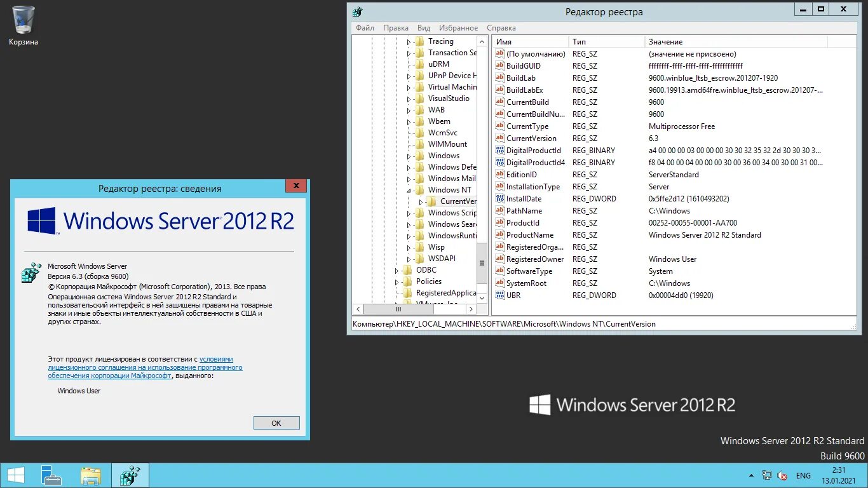Click the Имя column header
The height and width of the screenshot is (488, 868).
531,41
